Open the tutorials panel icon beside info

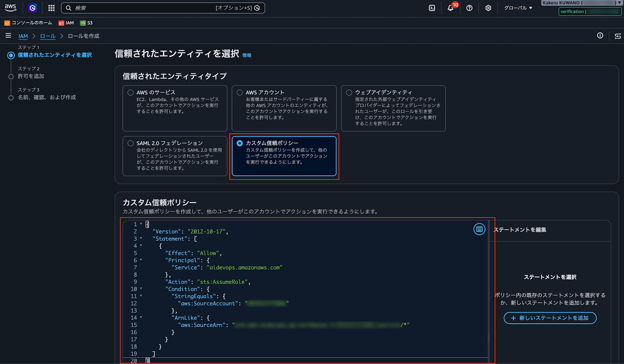pyautogui.click(x=618, y=36)
